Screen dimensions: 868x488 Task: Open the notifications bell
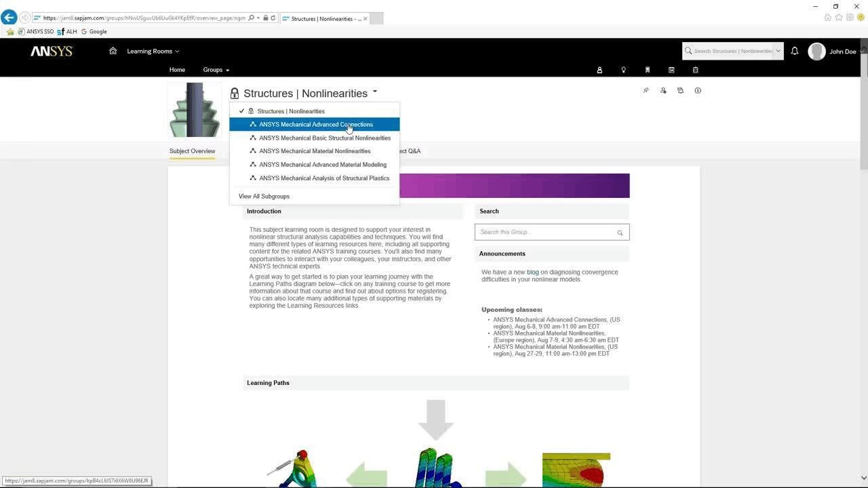[795, 51]
